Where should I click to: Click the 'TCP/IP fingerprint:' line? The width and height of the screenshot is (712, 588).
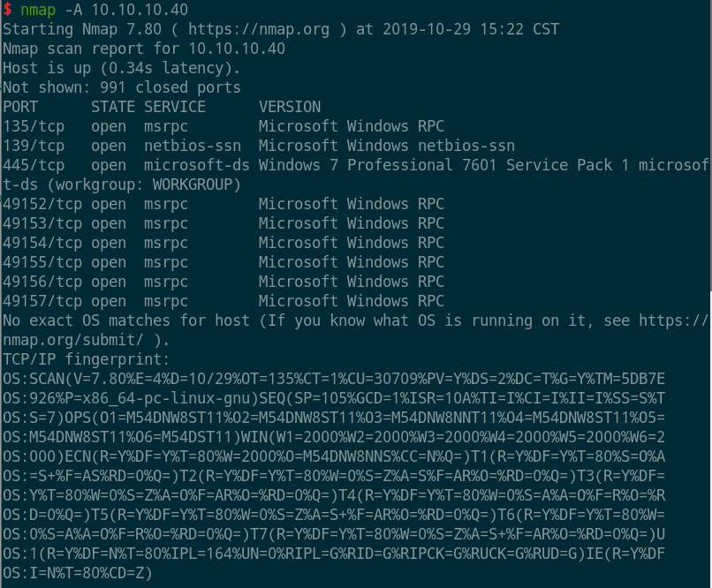point(87,360)
